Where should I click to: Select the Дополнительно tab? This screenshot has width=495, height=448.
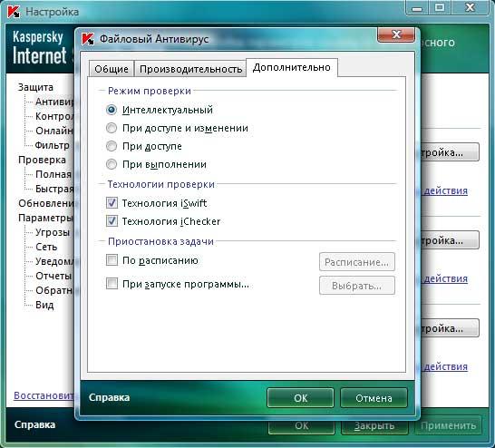pos(292,67)
